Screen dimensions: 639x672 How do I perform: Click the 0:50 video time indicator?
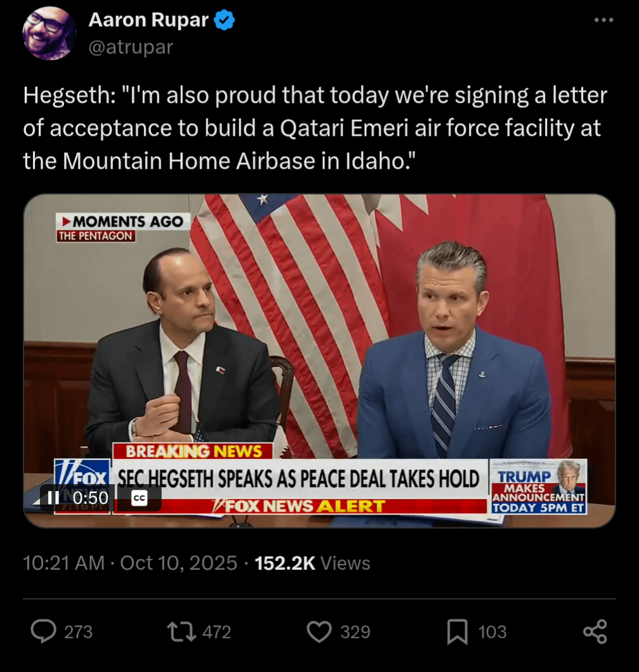point(91,499)
